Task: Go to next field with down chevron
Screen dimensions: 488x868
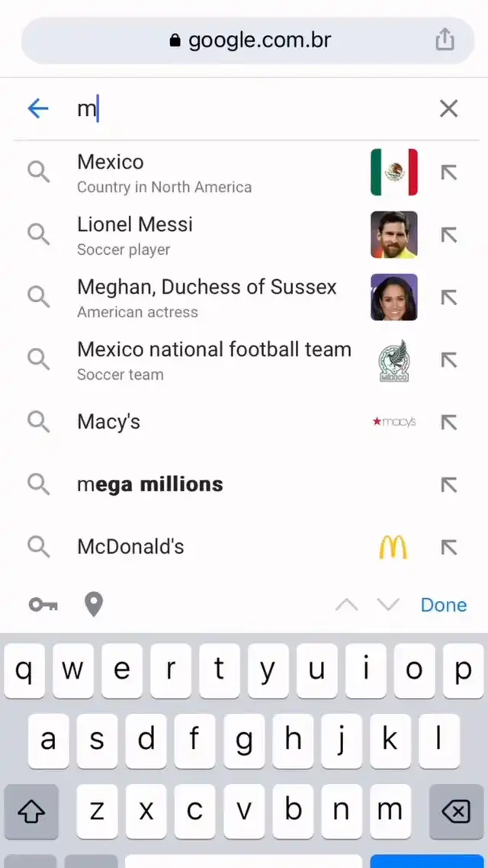Action: click(x=388, y=605)
